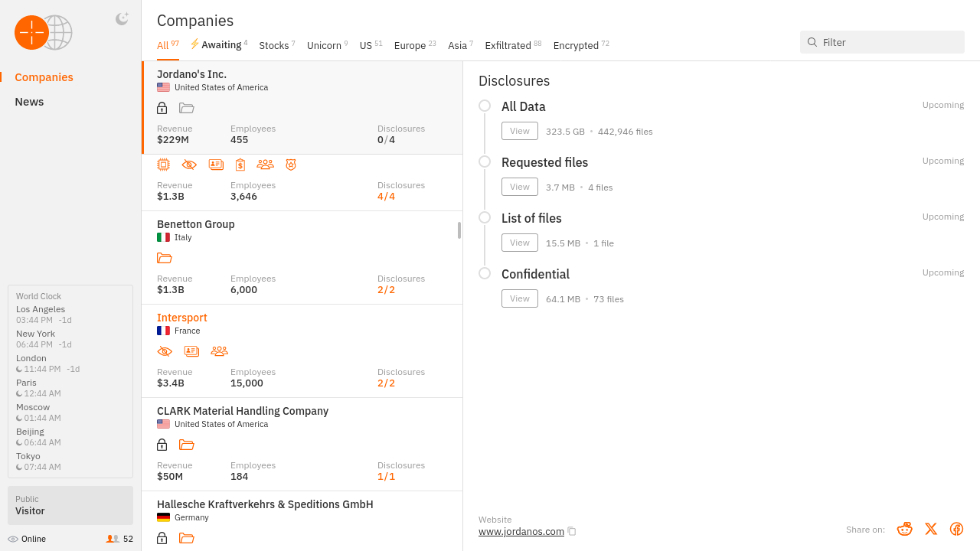Screen dimensions: 980x551
Task: Select the All Data timeline radio circle
Action: (x=485, y=106)
